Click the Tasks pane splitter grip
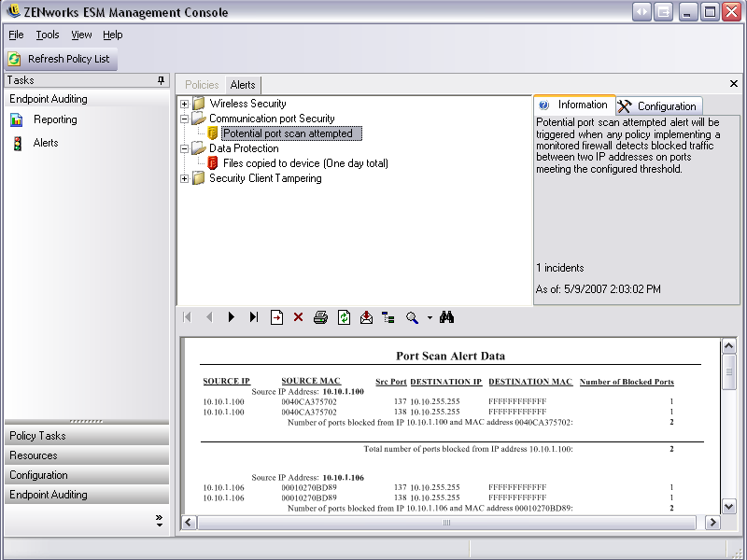 pyautogui.click(x=86, y=422)
